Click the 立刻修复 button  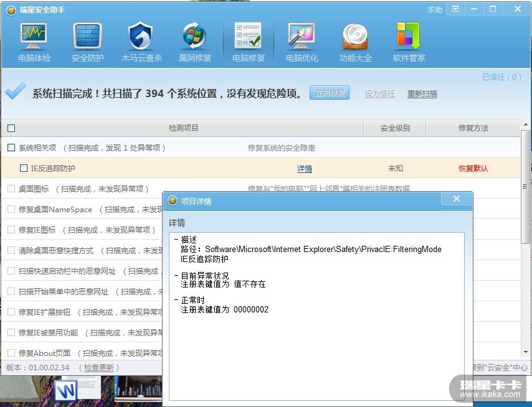(330, 93)
